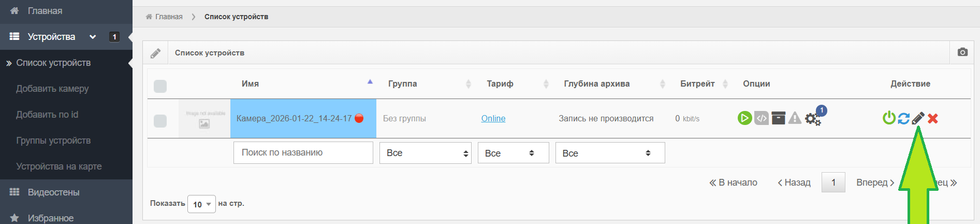Open the Тариф filter dropdown

point(513,153)
